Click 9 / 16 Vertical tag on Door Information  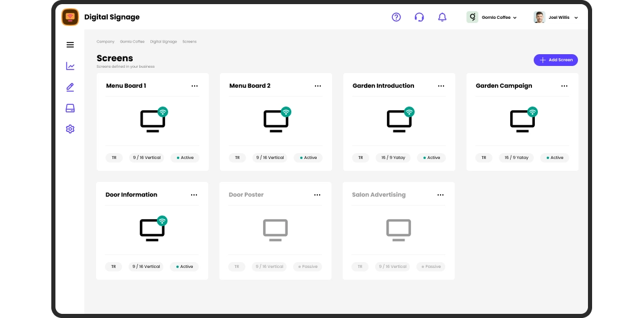click(146, 267)
